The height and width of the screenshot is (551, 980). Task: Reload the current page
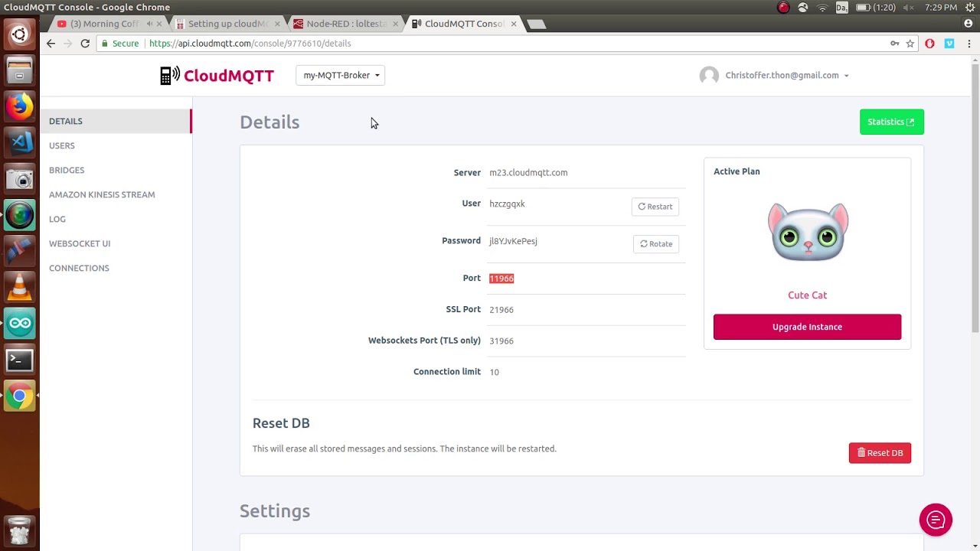coord(85,44)
